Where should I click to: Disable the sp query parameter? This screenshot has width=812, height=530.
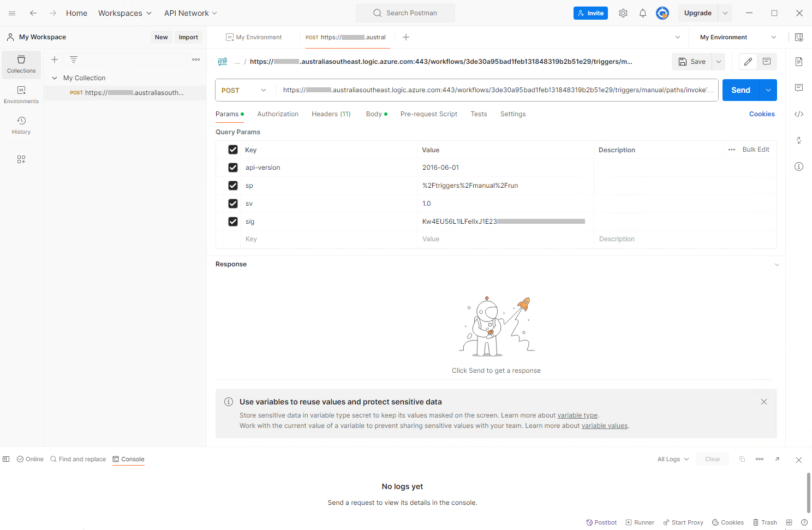click(233, 186)
